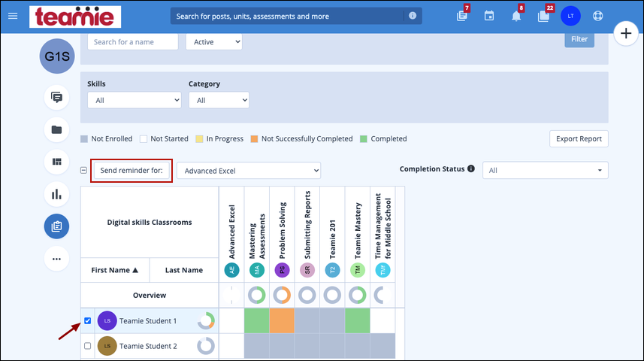Click Student 1 orange Problem Solving cell

(282, 320)
